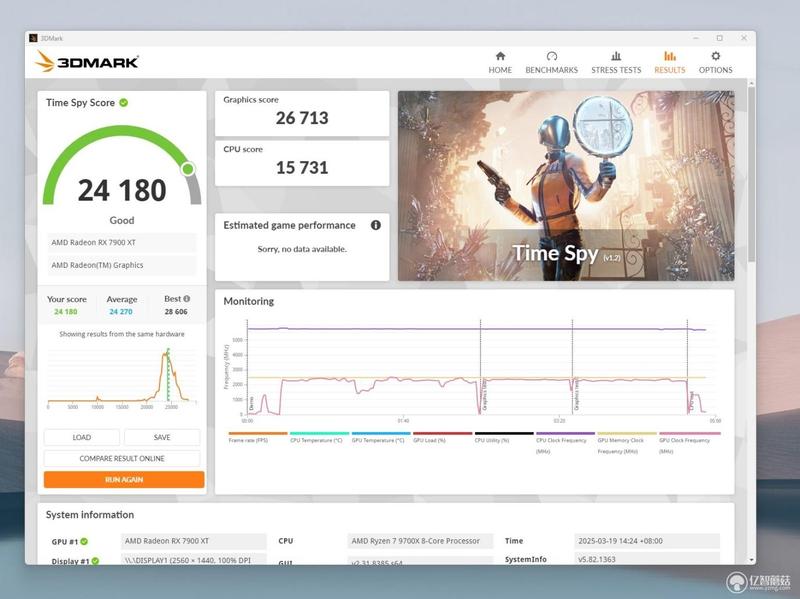This screenshot has height=599, width=800.
Task: Click the Demo marker in monitoring chart
Action: [251, 404]
